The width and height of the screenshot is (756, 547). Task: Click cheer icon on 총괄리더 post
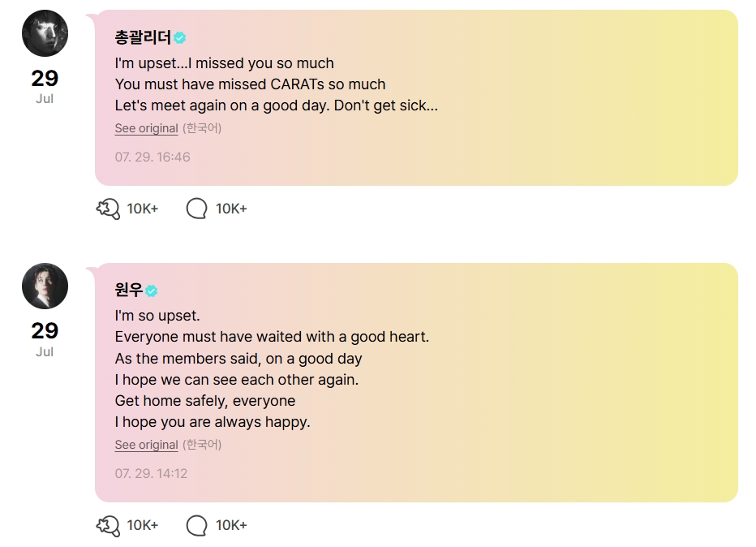click(x=108, y=209)
